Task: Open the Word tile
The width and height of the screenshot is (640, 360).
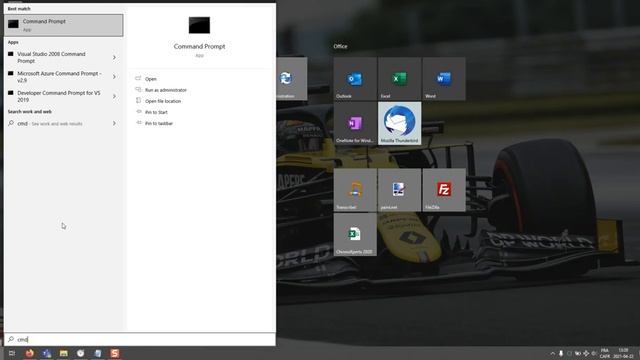Action: click(x=444, y=79)
